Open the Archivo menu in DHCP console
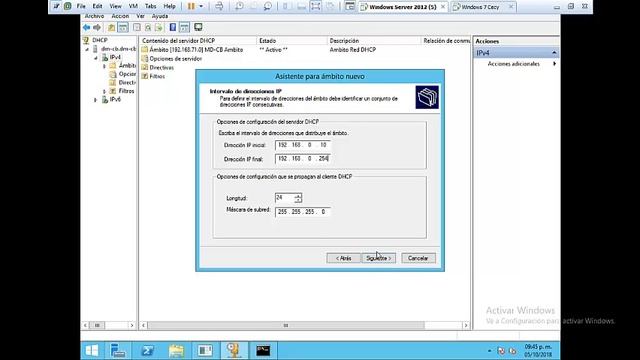Image resolution: width=640 pixels, height=360 pixels. [x=94, y=16]
